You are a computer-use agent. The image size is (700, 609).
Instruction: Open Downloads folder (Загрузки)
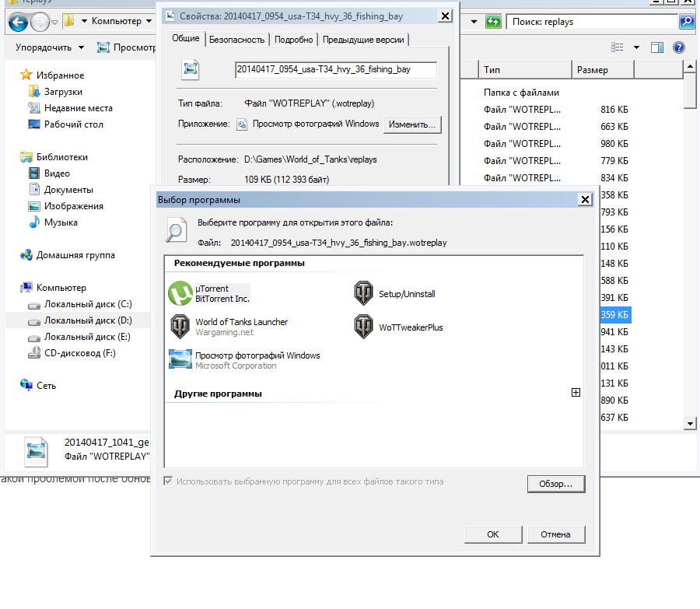coord(63,92)
